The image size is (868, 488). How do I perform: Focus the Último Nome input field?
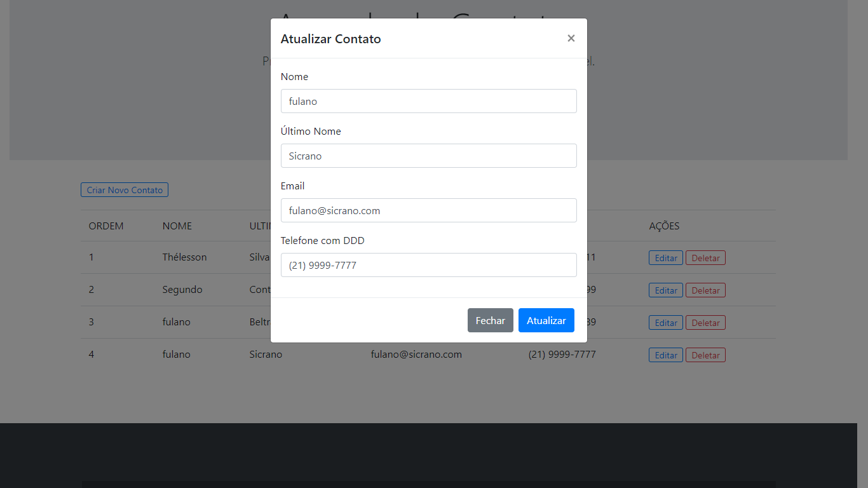coord(429,156)
